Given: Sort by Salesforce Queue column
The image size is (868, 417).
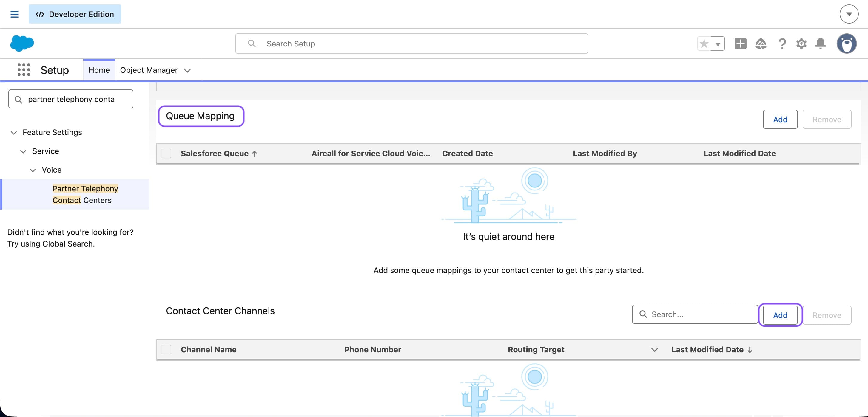Looking at the screenshot, I should [x=219, y=154].
